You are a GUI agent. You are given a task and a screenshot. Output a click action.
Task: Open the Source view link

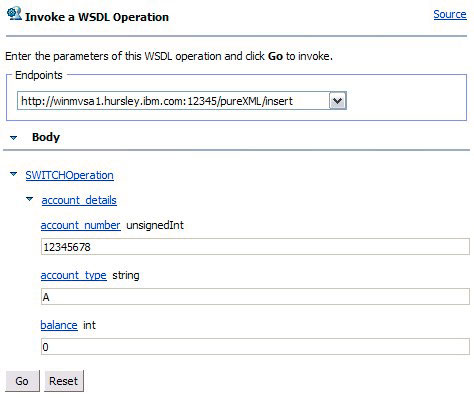pyautogui.click(x=450, y=14)
